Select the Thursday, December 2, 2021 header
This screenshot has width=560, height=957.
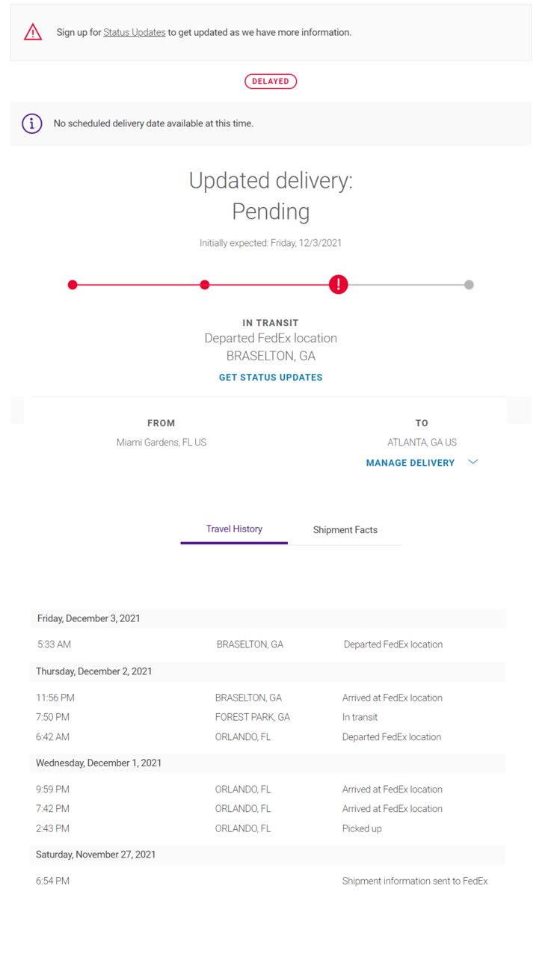[93, 671]
